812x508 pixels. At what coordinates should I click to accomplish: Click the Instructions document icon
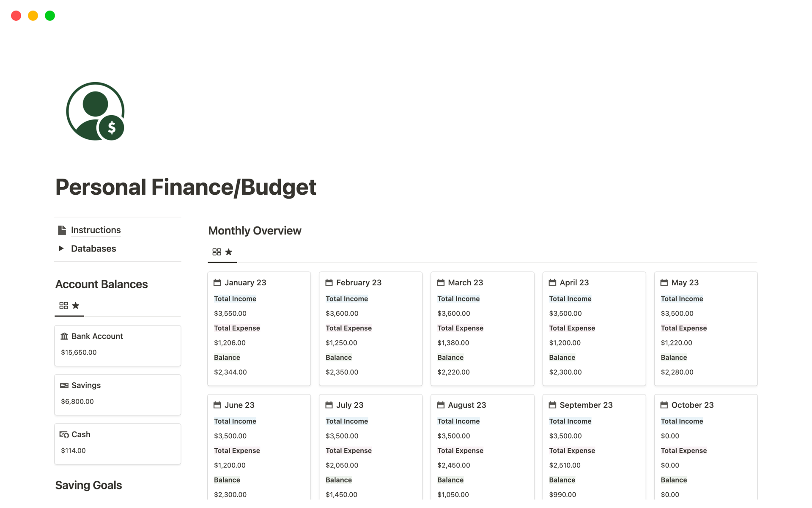coord(62,229)
